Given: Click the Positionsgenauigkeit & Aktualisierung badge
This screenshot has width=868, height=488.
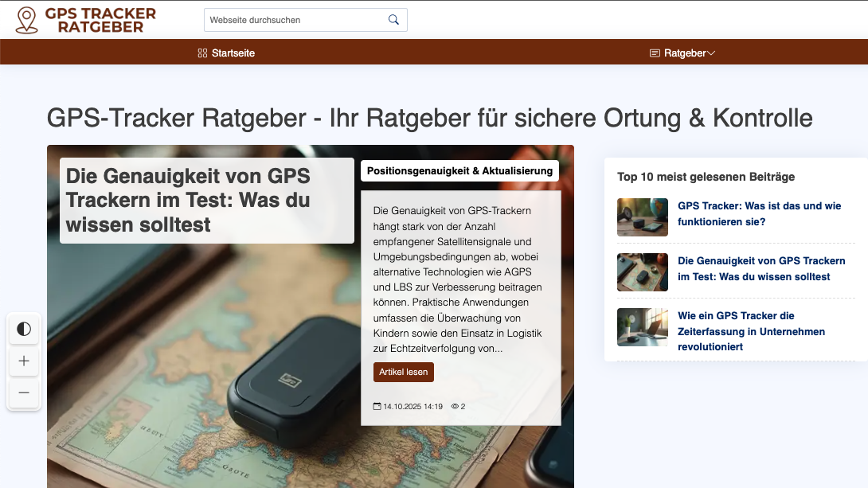Looking at the screenshot, I should click(459, 170).
